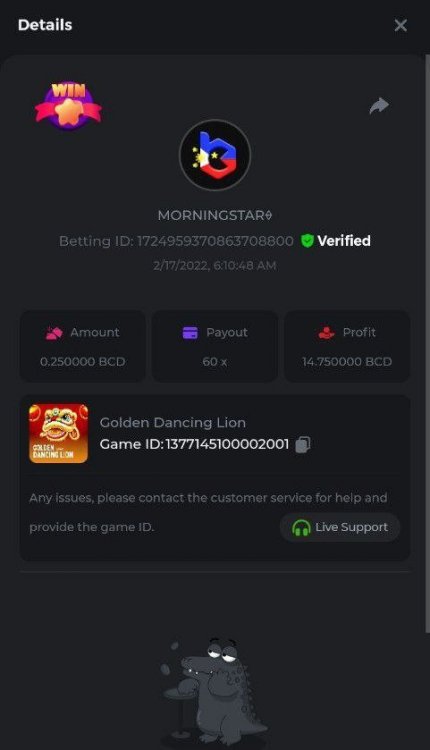This screenshot has height=750, width=430.
Task: Open MORNINGSTAR user profile name
Action: (215, 215)
